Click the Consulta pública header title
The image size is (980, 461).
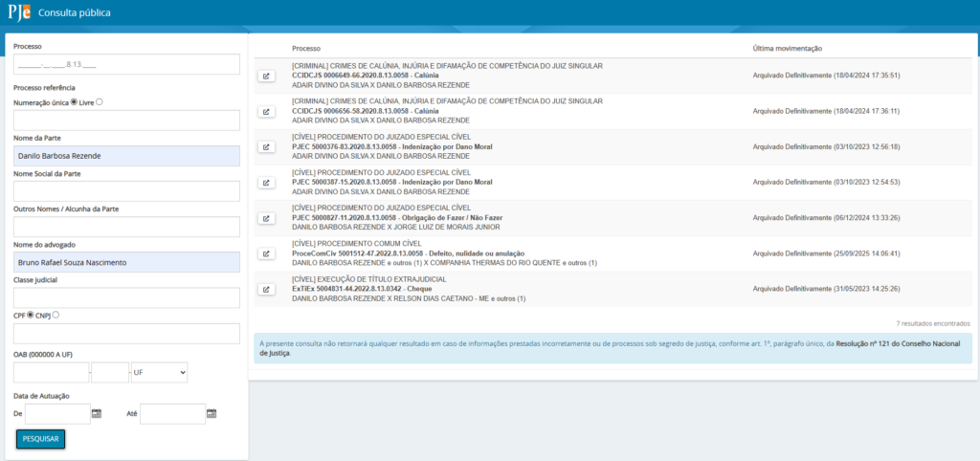tap(75, 12)
